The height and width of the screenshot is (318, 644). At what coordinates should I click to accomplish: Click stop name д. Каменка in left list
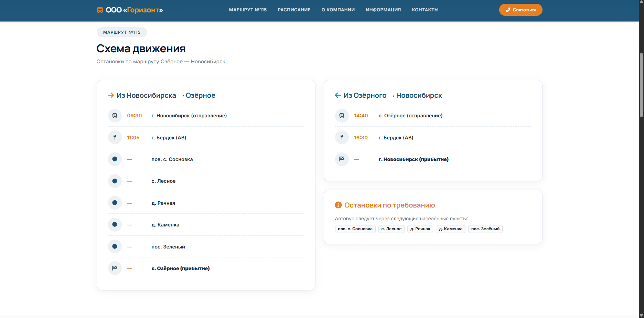pos(165,225)
